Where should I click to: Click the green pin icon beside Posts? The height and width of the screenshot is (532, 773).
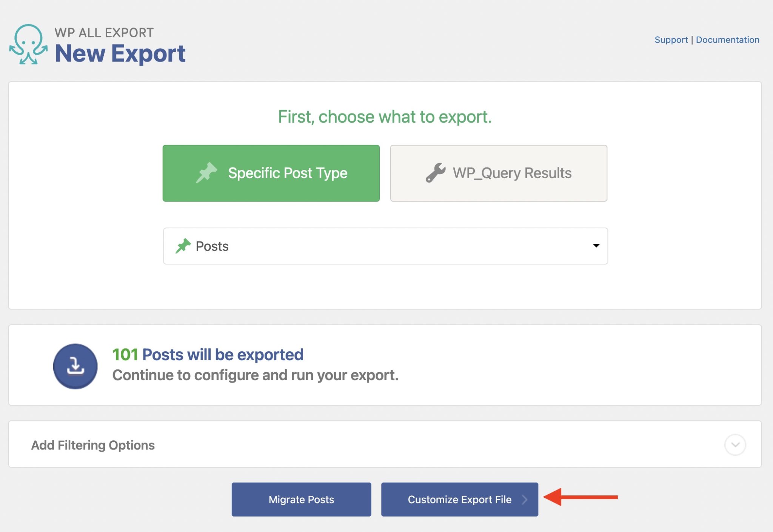click(183, 246)
